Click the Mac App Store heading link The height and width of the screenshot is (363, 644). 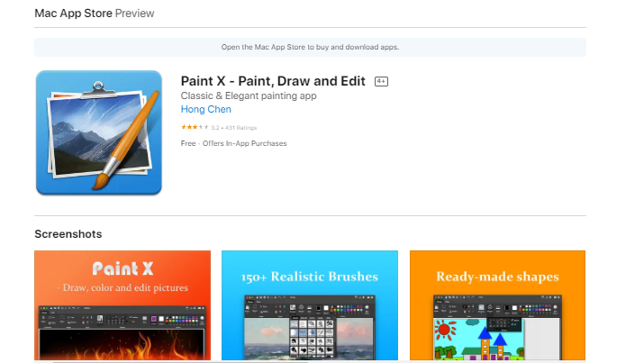point(73,14)
